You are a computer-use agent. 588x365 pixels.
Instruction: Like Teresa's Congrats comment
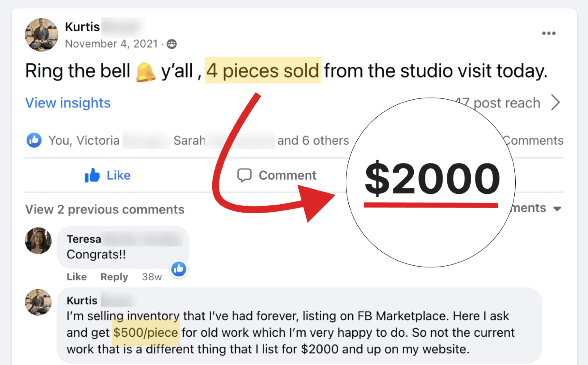click(77, 277)
